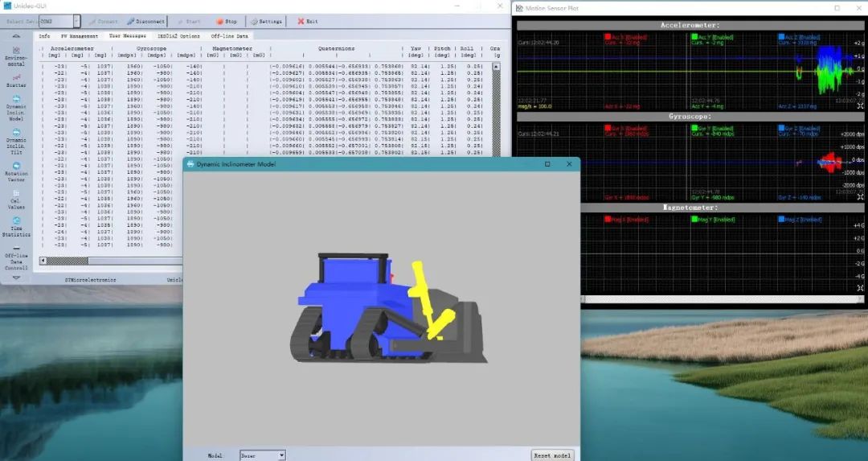Expand sidebar list with bottom down arrow

coord(16,278)
